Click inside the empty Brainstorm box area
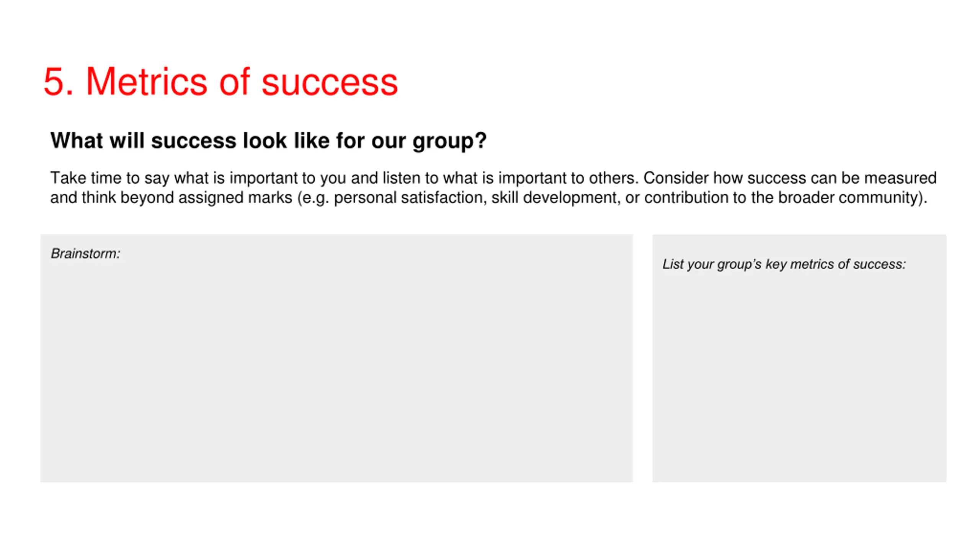Viewport: 980px width, 551px height. [x=336, y=367]
